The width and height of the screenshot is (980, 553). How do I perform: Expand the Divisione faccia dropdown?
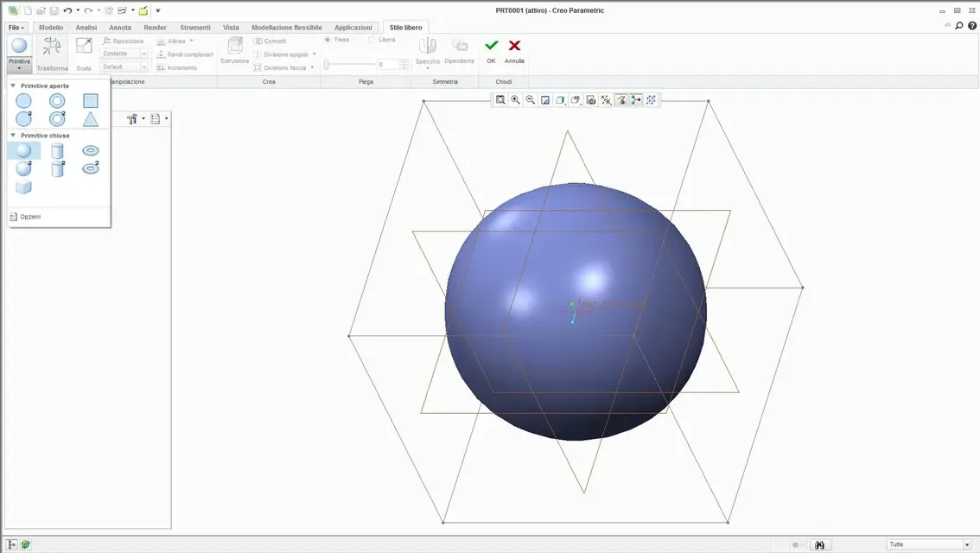click(x=312, y=67)
